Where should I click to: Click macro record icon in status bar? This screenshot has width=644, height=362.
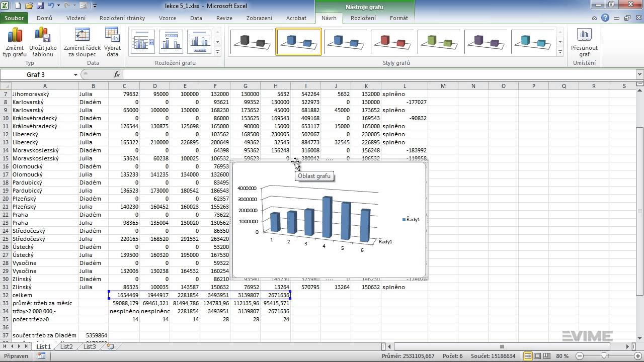[x=41, y=356]
